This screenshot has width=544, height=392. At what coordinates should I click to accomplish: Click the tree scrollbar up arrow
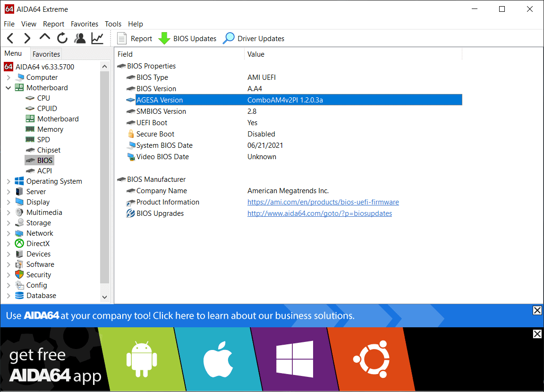[104, 66]
